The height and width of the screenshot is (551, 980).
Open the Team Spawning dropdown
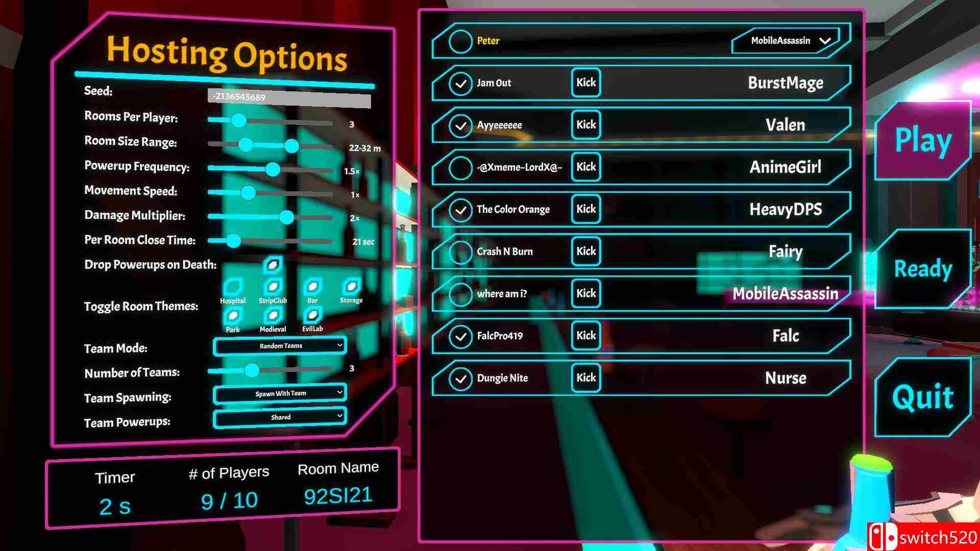click(x=279, y=393)
